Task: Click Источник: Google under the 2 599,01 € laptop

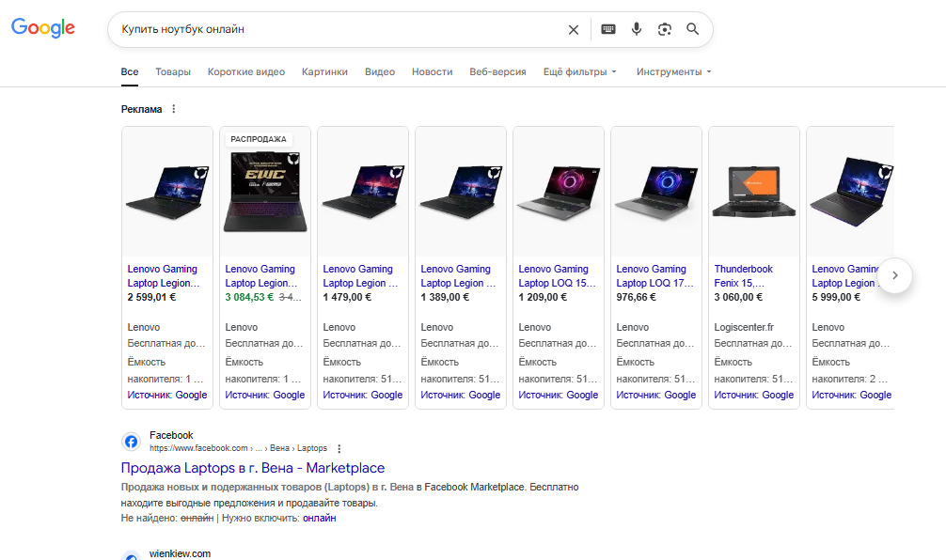Action: point(167,395)
